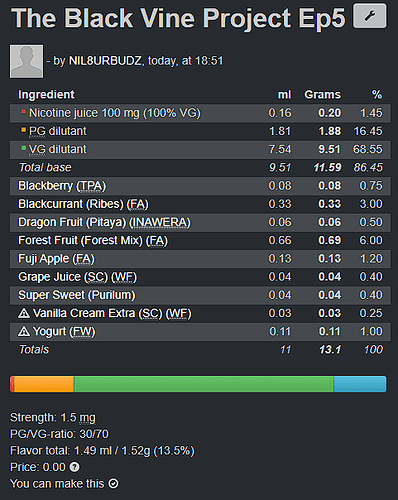Open Grape Juice (SC) (WF) flavor
The width and height of the screenshot is (398, 500).
point(78,277)
